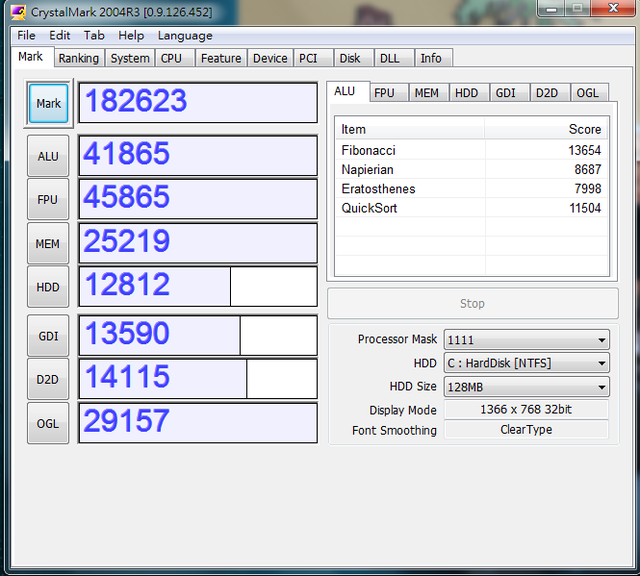Screen dimensions: 640x576
Task: Click the Item column header
Action: click(x=410, y=129)
